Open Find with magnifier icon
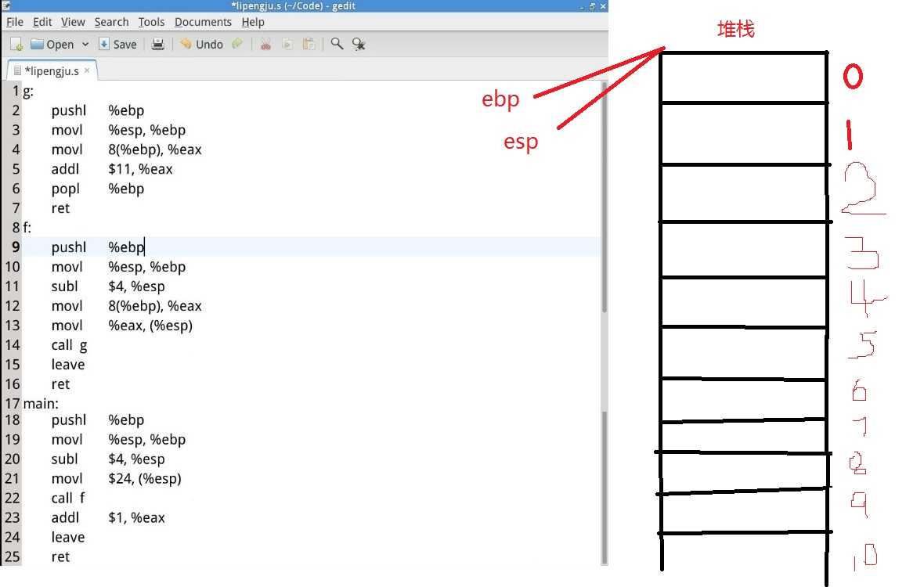The image size is (924, 587). click(337, 44)
